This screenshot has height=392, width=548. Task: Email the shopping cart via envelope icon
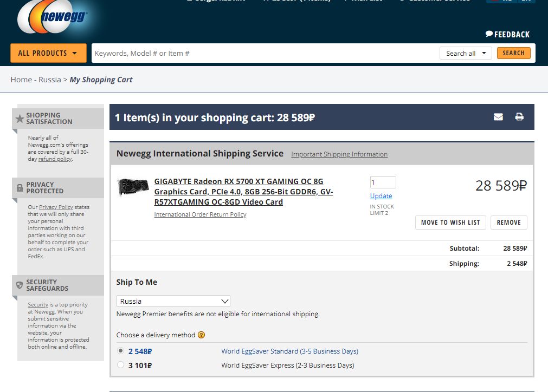[498, 117]
